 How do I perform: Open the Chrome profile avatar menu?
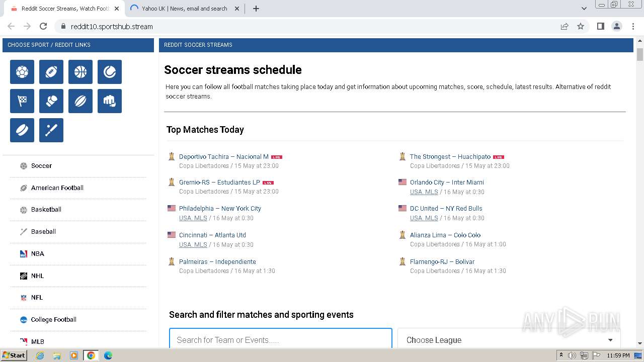click(x=616, y=26)
